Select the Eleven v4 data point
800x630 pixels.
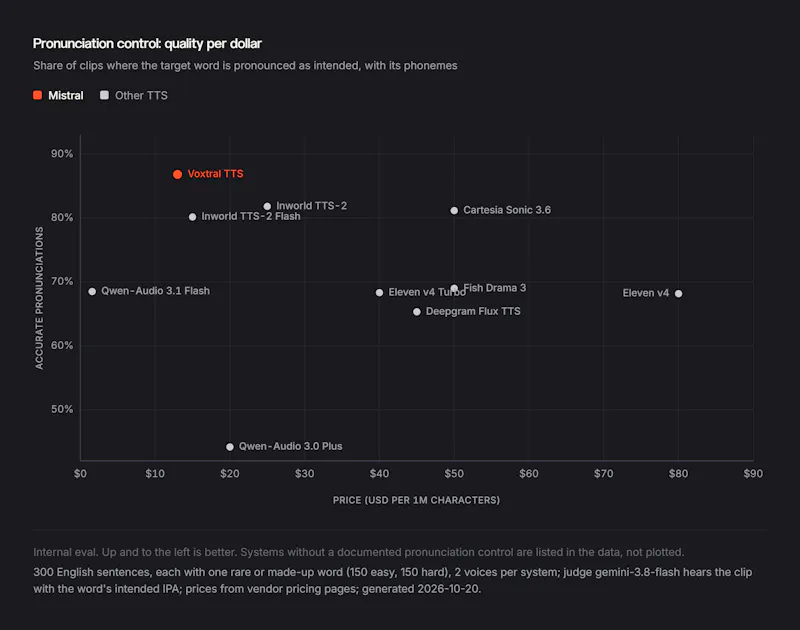(679, 294)
